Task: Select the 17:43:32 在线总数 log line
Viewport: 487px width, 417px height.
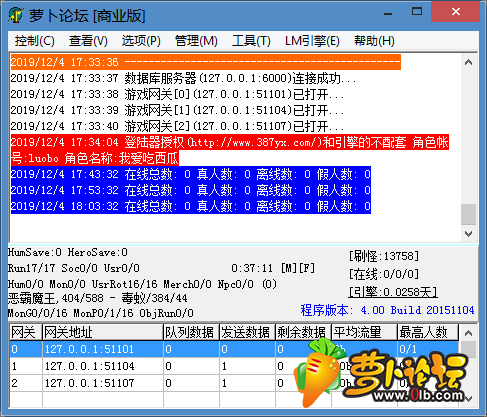Action: click(191, 174)
